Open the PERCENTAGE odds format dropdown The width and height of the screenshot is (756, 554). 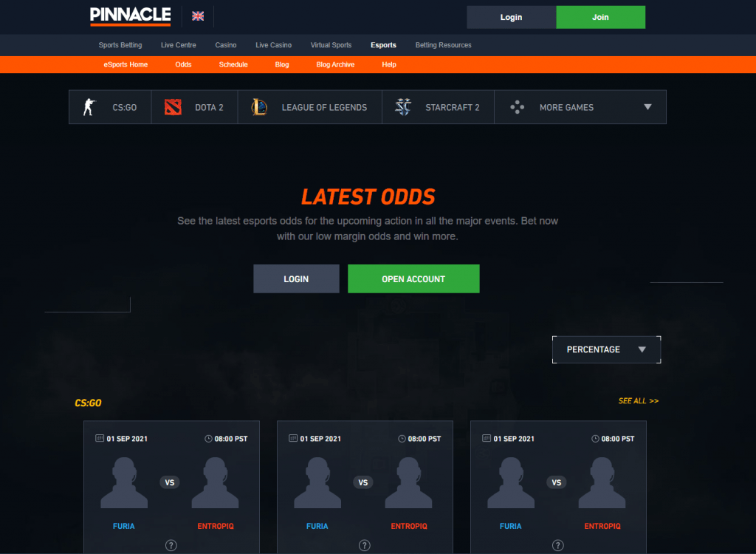(605, 349)
